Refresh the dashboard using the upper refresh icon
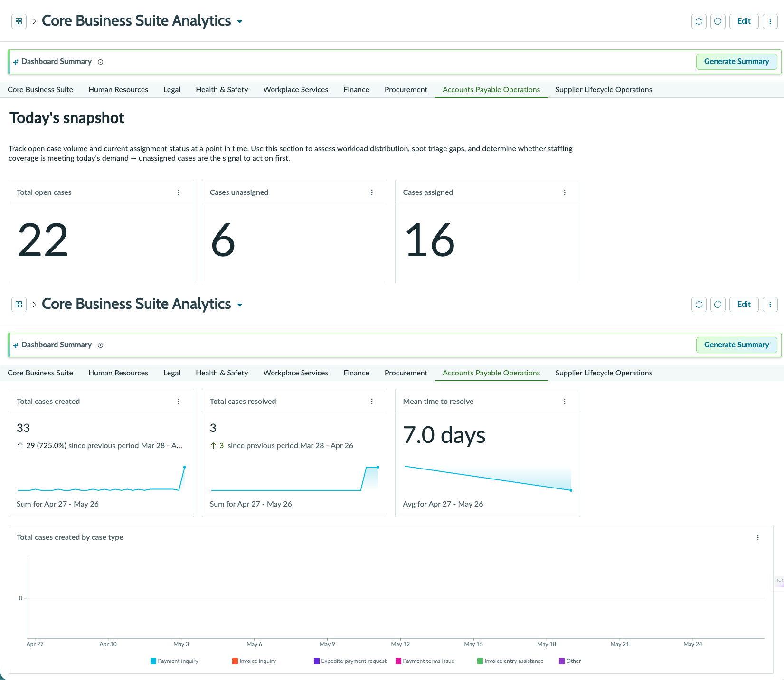 pyautogui.click(x=699, y=21)
